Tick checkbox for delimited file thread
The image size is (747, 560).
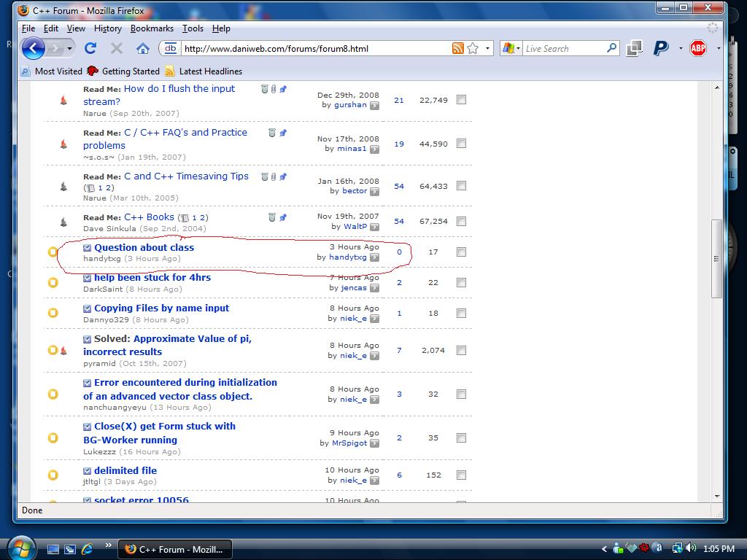[461, 475]
